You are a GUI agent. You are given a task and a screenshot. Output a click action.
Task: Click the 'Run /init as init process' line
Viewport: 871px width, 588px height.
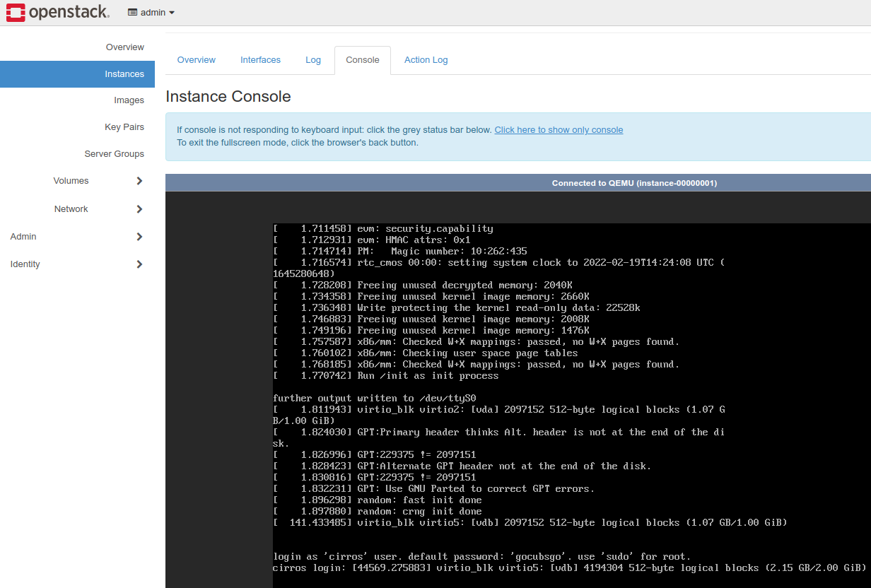pyautogui.click(x=386, y=376)
